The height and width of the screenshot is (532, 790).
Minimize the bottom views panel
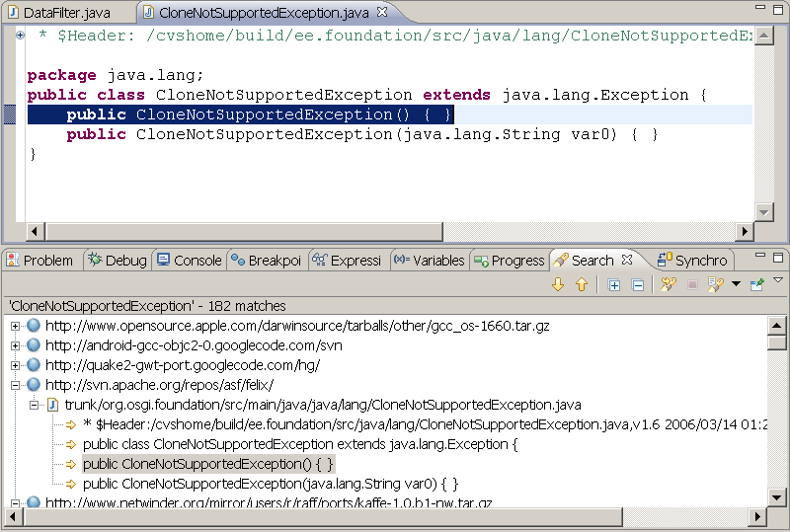[x=760, y=256]
